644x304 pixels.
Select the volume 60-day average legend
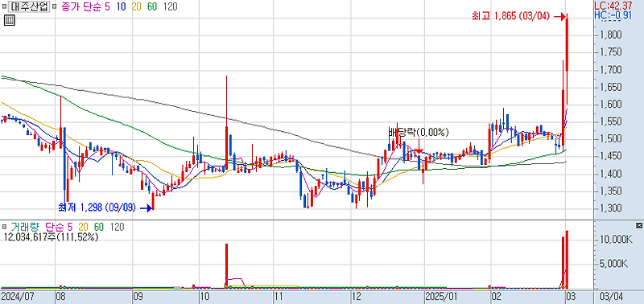pos(98,227)
